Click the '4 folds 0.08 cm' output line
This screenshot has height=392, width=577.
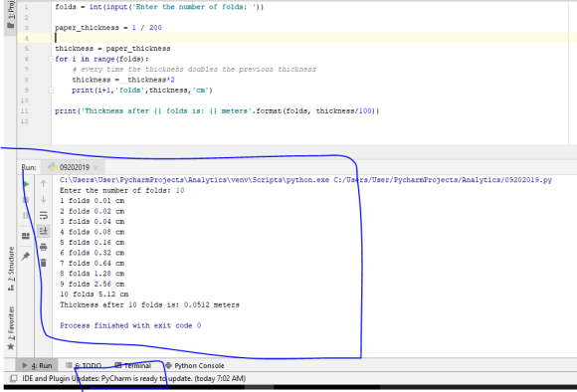point(92,232)
